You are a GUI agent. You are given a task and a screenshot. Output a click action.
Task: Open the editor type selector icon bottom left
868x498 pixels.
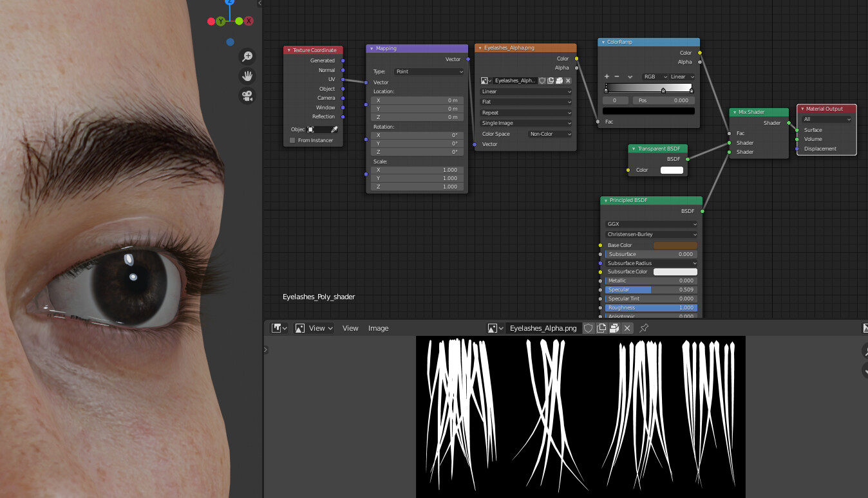tap(276, 328)
